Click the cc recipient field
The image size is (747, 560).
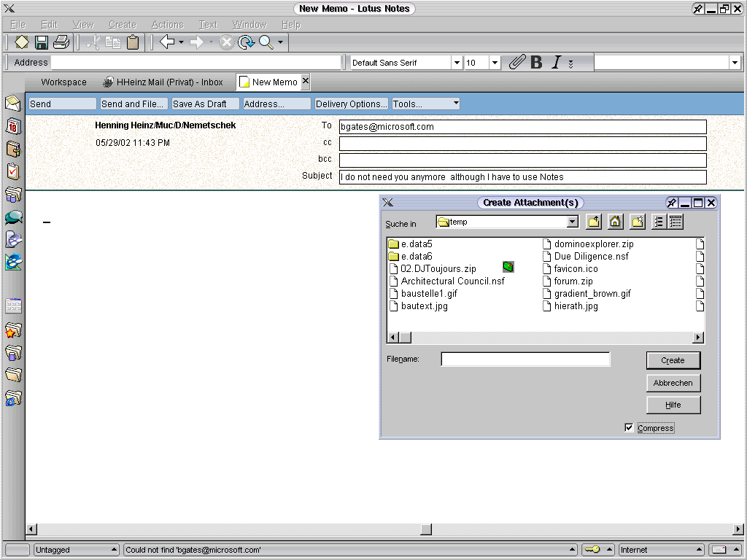pyautogui.click(x=522, y=144)
